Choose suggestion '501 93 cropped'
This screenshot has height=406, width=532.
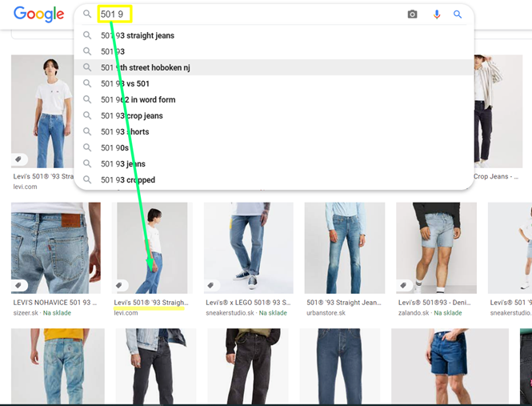coord(274,179)
